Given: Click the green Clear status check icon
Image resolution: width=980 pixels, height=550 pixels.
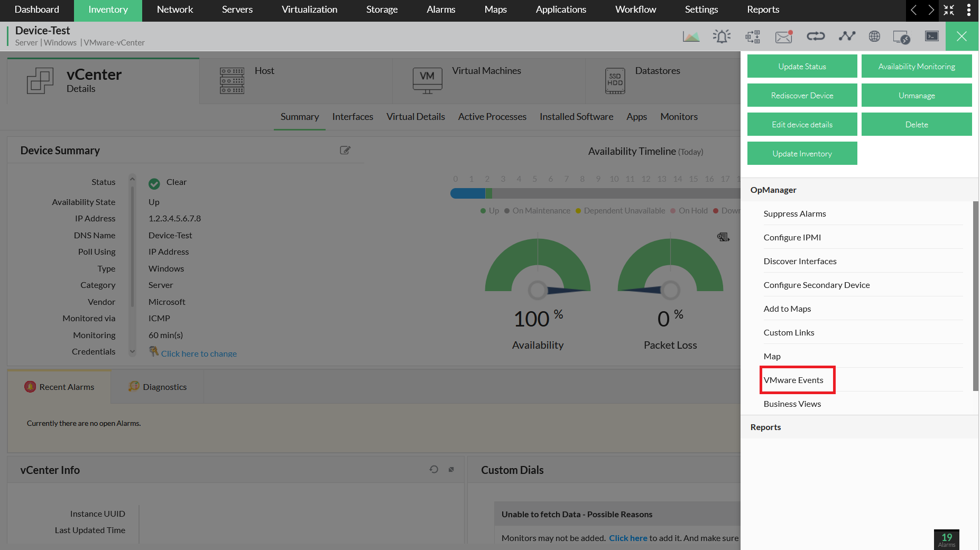Looking at the screenshot, I should (154, 183).
